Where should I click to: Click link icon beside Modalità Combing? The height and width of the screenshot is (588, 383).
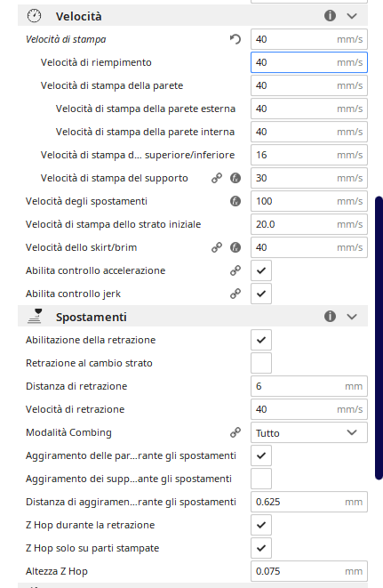click(235, 432)
